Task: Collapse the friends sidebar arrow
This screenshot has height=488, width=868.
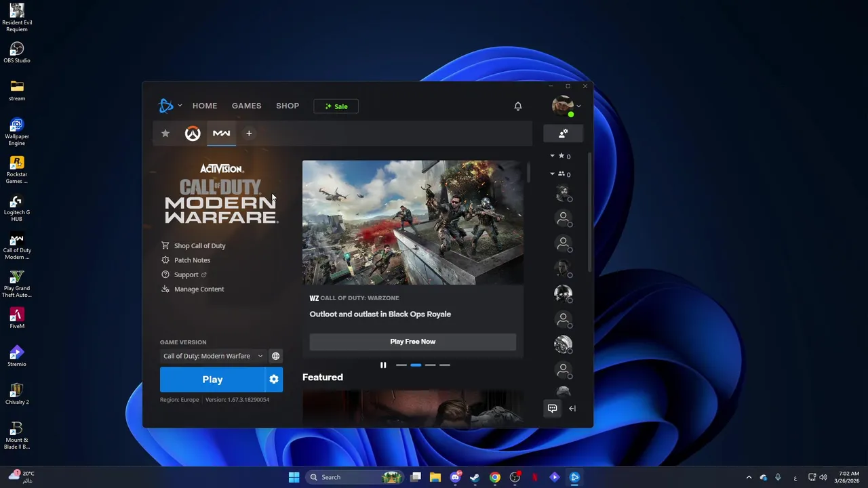Action: pos(572,408)
